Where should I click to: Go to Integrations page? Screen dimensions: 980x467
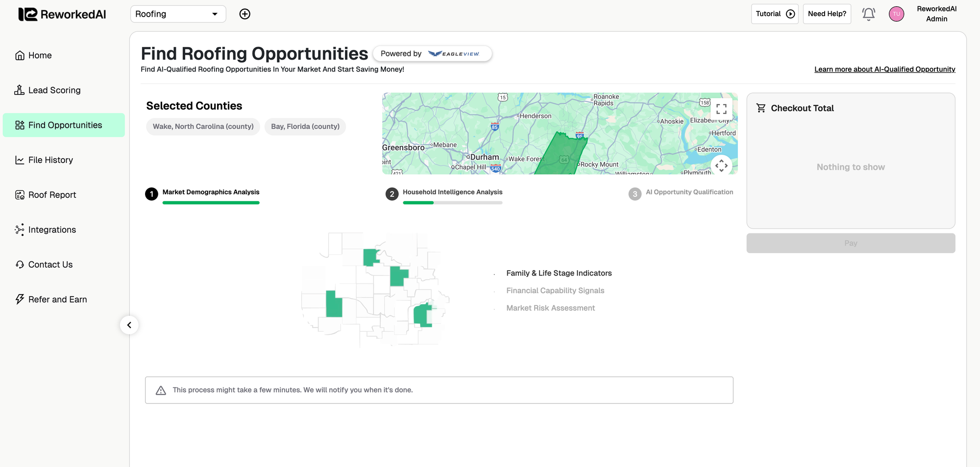pos(52,230)
